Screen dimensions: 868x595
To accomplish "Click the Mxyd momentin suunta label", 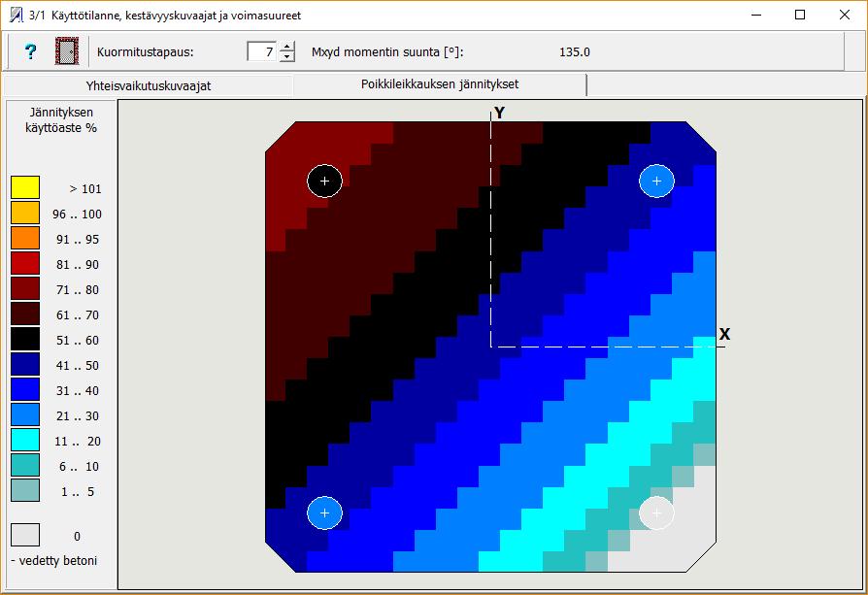I will point(387,52).
